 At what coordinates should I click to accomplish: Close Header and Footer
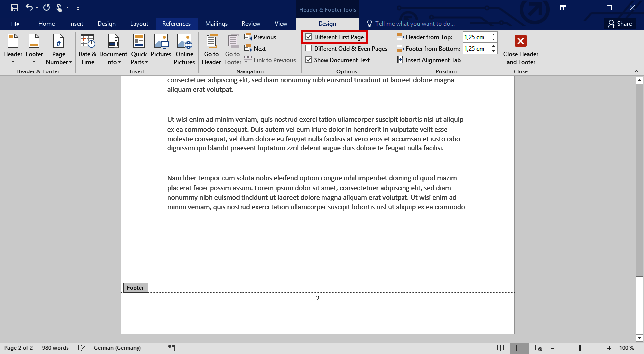pos(521,49)
